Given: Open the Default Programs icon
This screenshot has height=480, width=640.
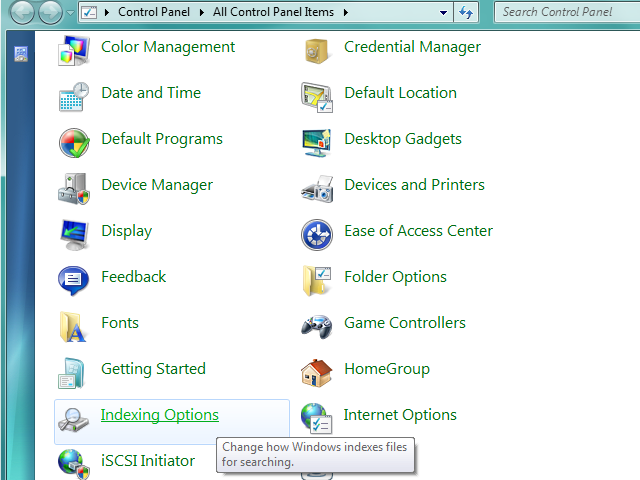Looking at the screenshot, I should (74, 143).
